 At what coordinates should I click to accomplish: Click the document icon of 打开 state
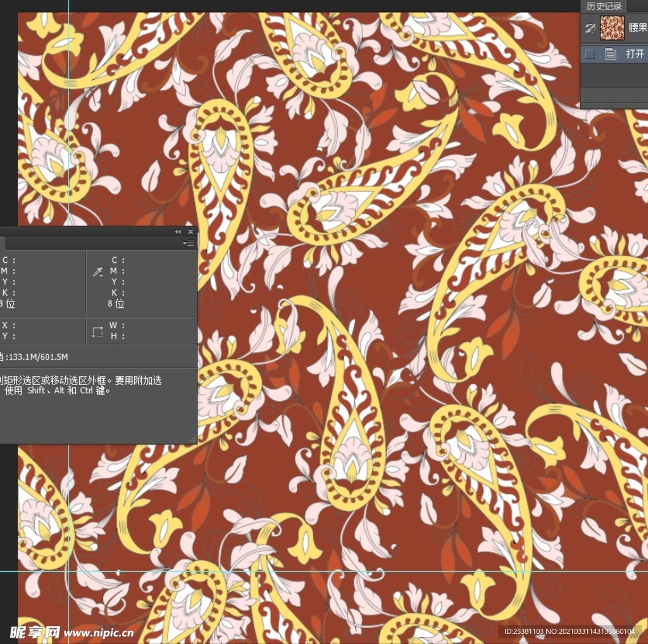(x=610, y=54)
